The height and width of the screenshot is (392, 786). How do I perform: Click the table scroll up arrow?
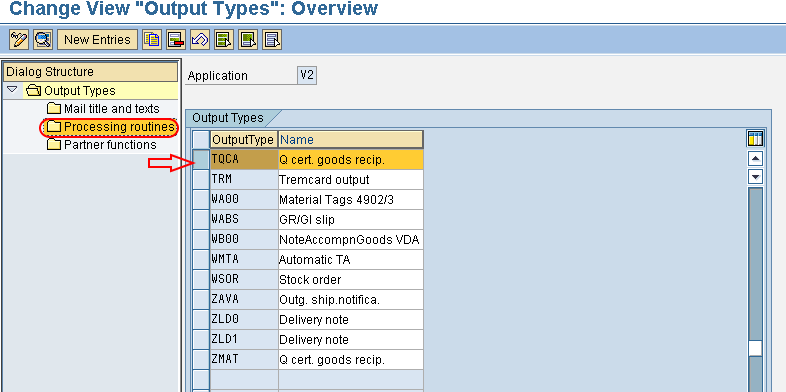click(755, 159)
